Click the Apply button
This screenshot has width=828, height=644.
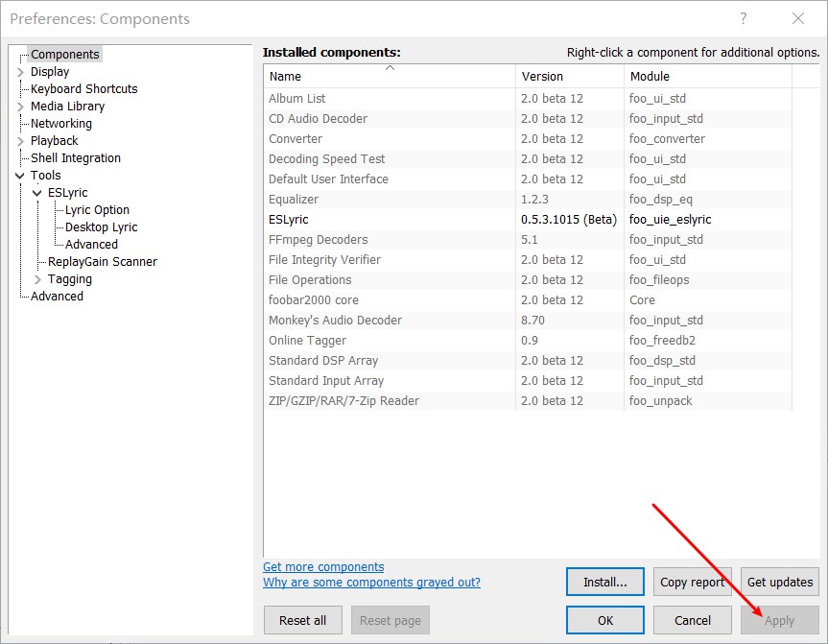pyautogui.click(x=780, y=620)
